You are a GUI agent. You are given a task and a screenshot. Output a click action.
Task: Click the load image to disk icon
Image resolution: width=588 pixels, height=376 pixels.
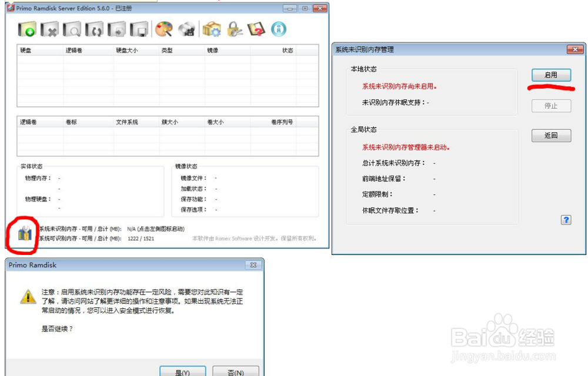click(116, 29)
